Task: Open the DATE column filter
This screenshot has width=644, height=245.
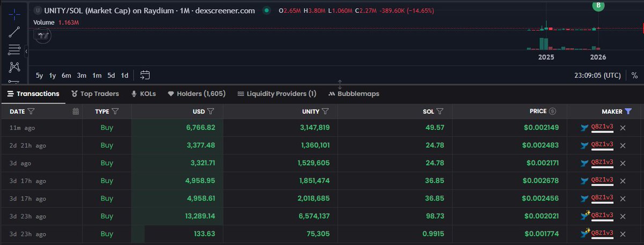Action: tap(31, 112)
